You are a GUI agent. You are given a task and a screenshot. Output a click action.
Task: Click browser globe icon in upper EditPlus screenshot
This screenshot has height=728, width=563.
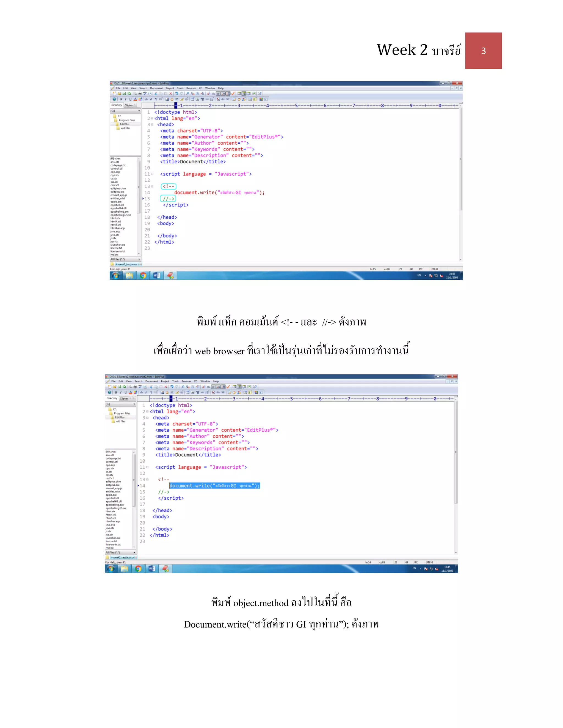click(114, 99)
